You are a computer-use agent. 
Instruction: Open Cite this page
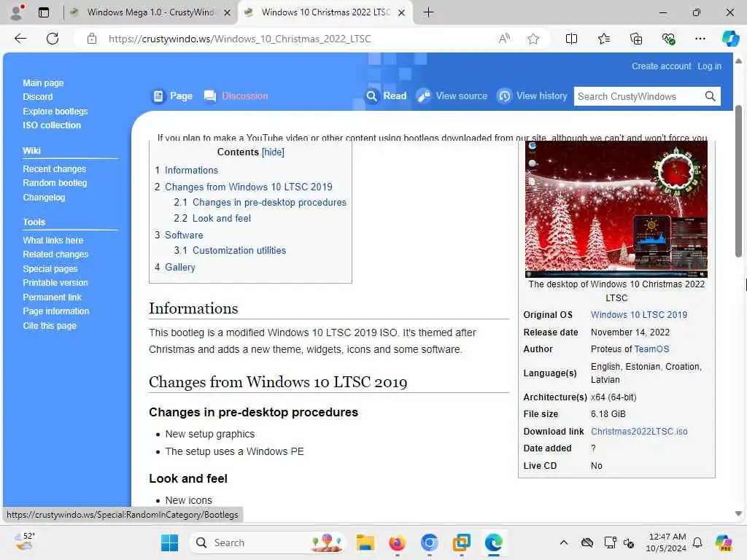[x=50, y=326]
